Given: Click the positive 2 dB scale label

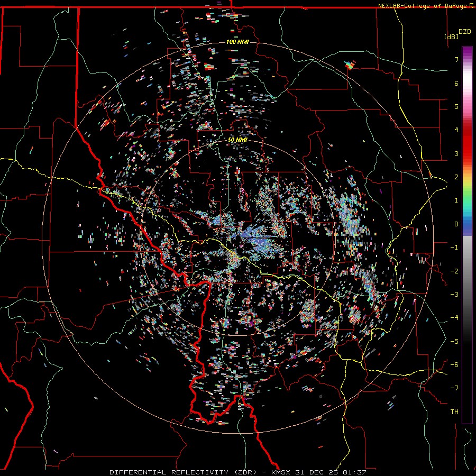Looking at the screenshot, I should (x=456, y=177).
